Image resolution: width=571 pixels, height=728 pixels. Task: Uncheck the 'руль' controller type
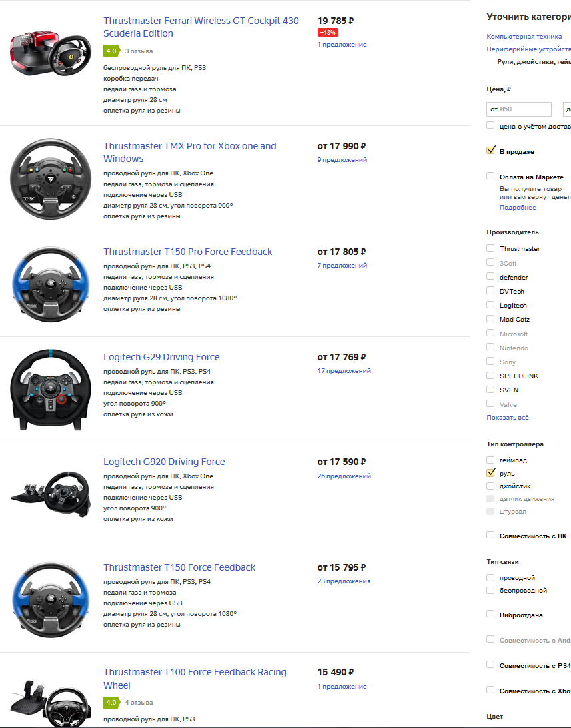[490, 472]
